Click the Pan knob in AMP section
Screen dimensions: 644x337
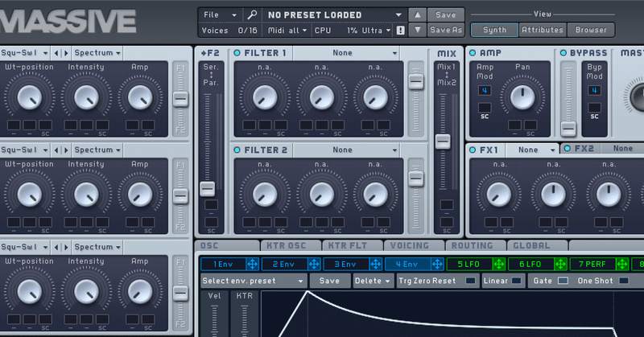point(522,97)
